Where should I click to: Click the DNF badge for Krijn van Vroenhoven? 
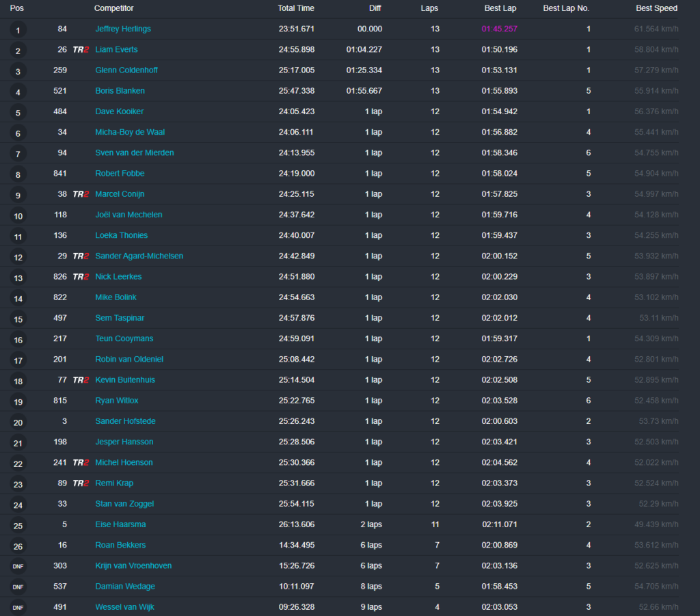[x=18, y=566]
